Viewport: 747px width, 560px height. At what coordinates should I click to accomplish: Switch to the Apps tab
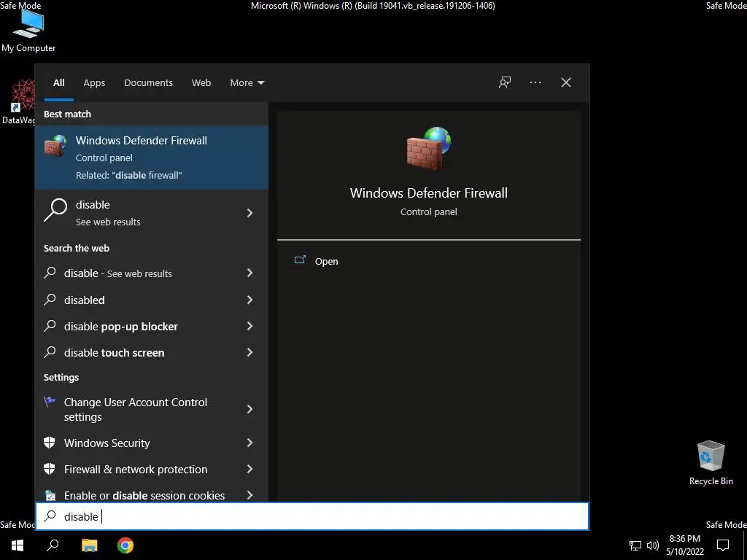94,83
